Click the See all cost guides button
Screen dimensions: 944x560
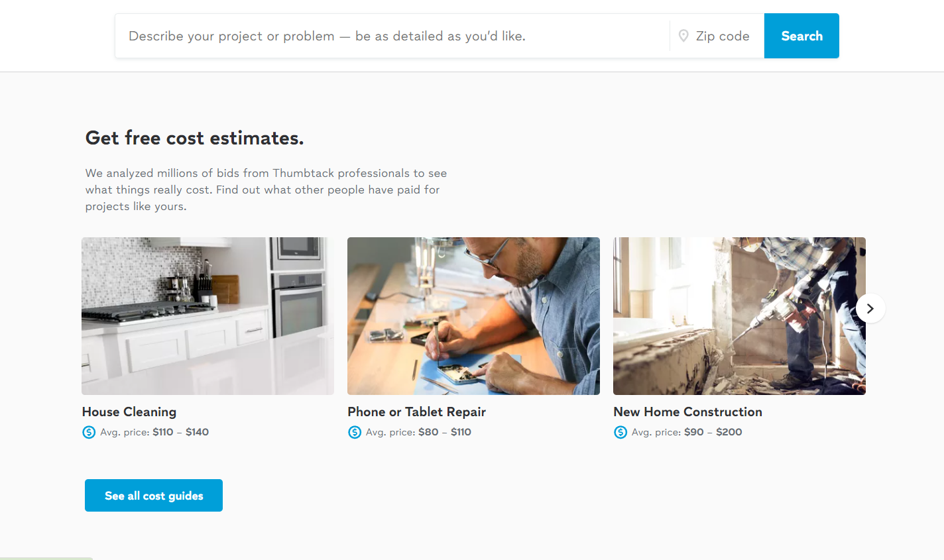pyautogui.click(x=153, y=495)
